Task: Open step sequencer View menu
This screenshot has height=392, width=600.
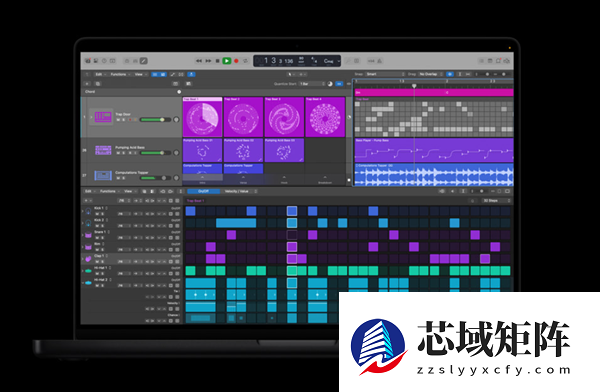Action: [x=129, y=191]
